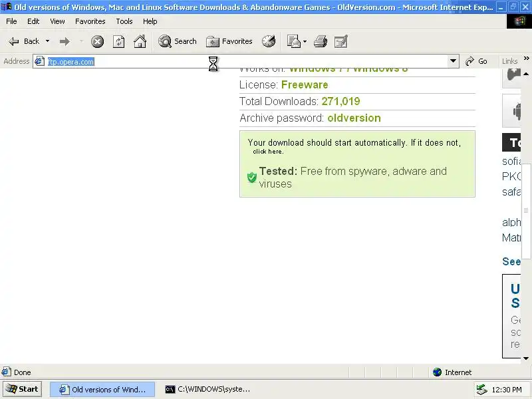Stop loading with the Stop icon
Viewport: 532px width, 399px height.
pyautogui.click(x=97, y=41)
